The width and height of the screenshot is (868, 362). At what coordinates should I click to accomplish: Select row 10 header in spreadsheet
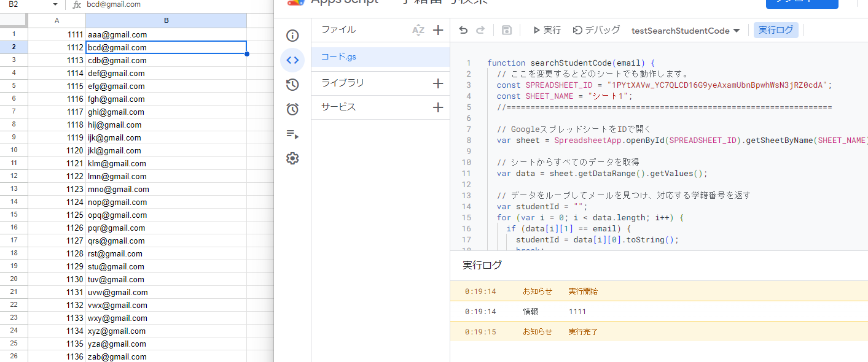[x=14, y=150]
